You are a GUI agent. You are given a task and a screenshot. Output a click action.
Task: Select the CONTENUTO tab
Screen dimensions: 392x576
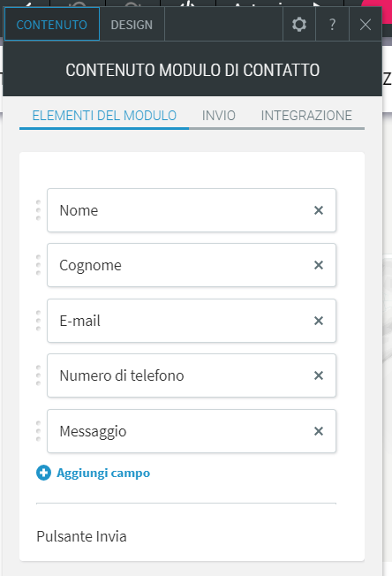click(52, 24)
